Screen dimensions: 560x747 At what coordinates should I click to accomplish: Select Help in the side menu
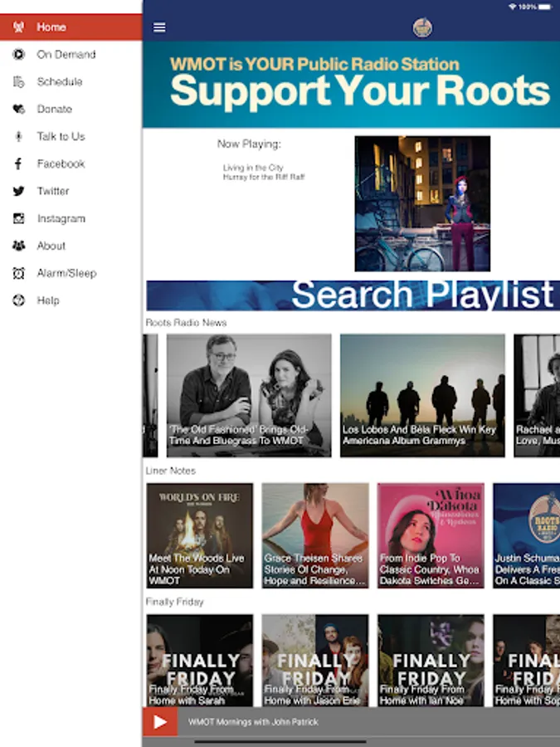tap(71, 300)
